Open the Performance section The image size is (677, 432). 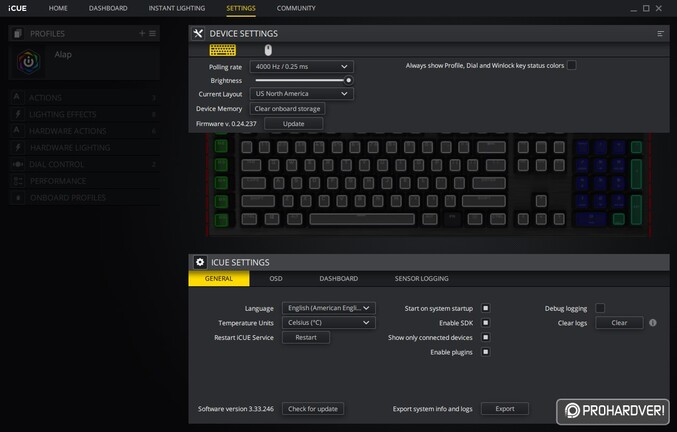[84, 181]
